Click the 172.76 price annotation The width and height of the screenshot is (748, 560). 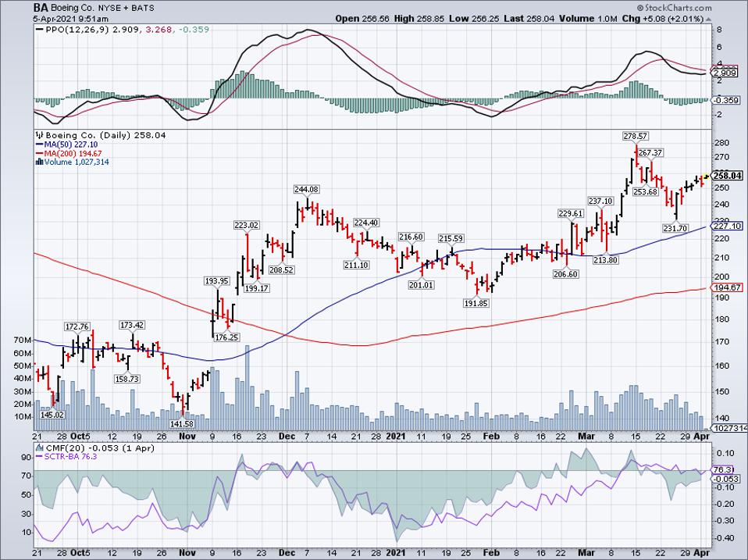pyautogui.click(x=77, y=326)
